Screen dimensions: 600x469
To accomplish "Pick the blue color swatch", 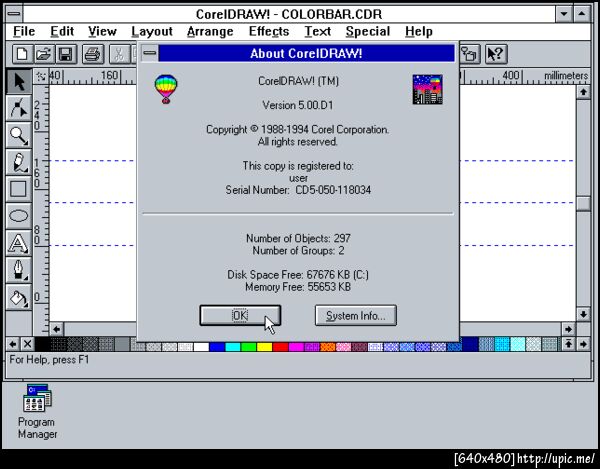I will (217, 347).
